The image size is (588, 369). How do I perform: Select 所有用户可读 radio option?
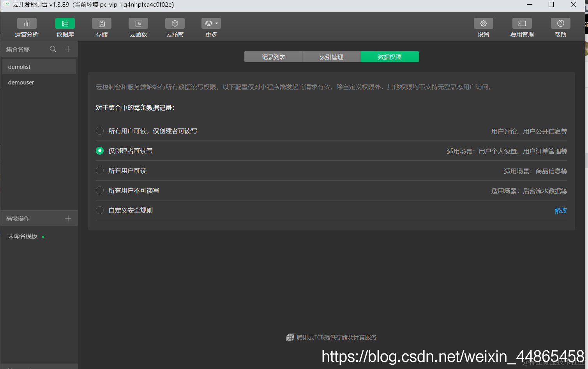coord(100,170)
